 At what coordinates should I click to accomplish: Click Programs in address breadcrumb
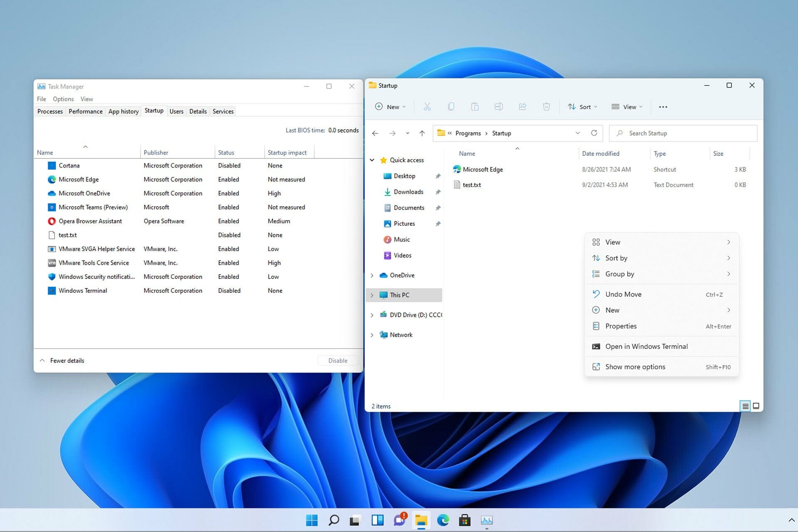tap(468, 133)
